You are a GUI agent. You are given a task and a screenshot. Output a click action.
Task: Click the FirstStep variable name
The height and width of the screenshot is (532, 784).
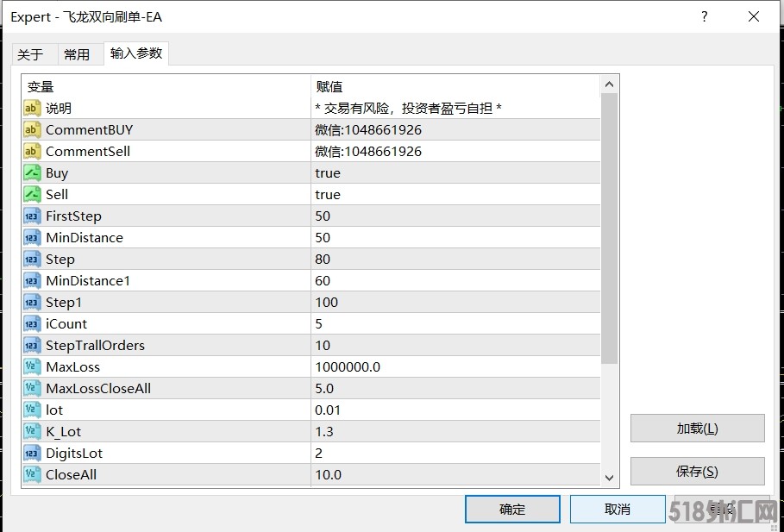coord(73,216)
